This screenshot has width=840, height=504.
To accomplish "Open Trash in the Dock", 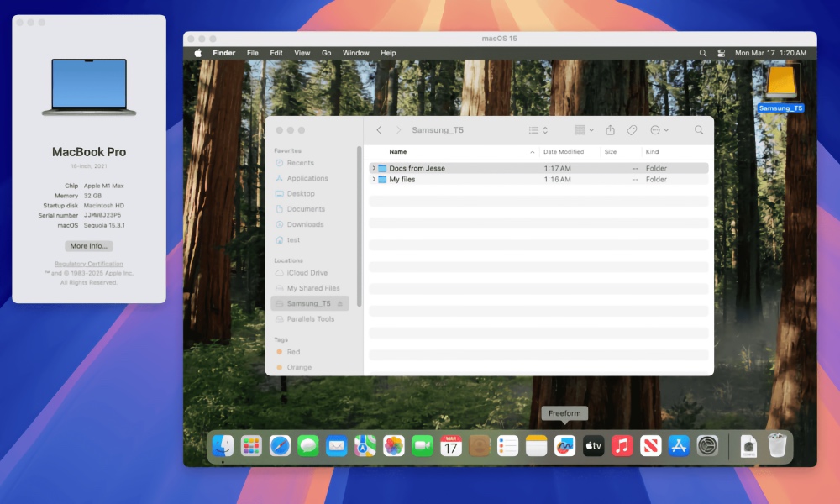I will 778,446.
